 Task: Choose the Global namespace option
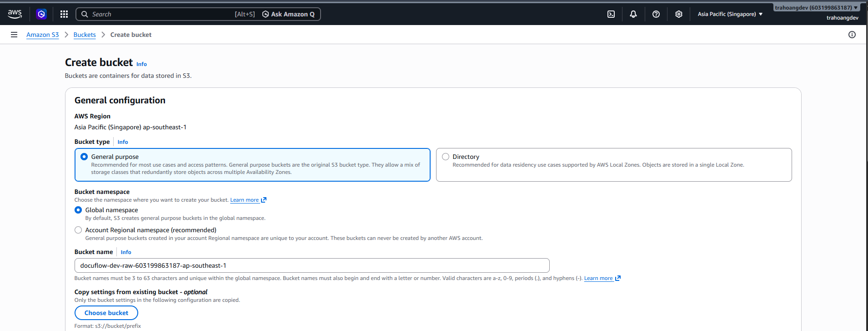click(x=78, y=210)
